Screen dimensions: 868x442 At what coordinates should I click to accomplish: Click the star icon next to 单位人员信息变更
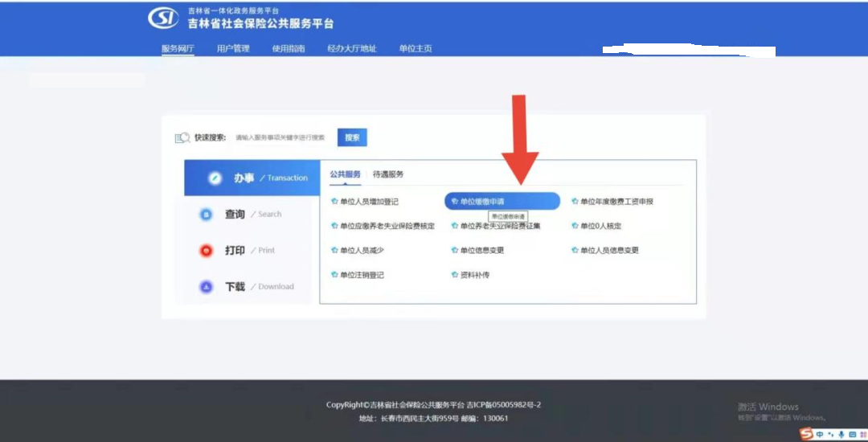[575, 251]
